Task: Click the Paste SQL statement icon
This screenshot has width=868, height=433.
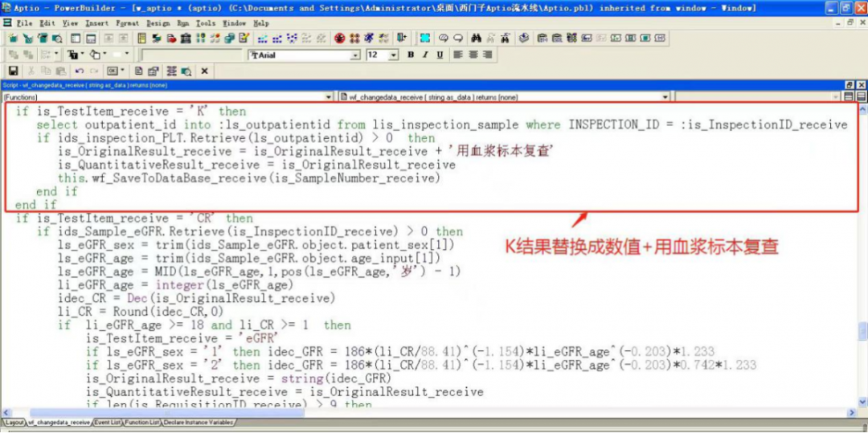Action: click(x=557, y=38)
